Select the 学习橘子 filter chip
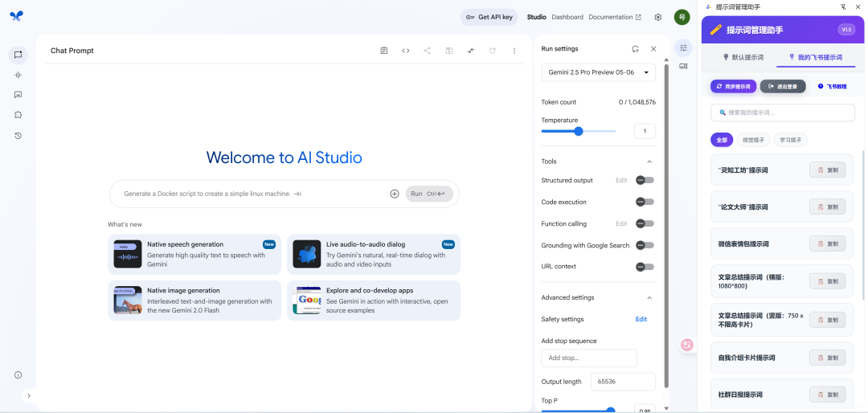The width and height of the screenshot is (868, 413). [x=791, y=140]
